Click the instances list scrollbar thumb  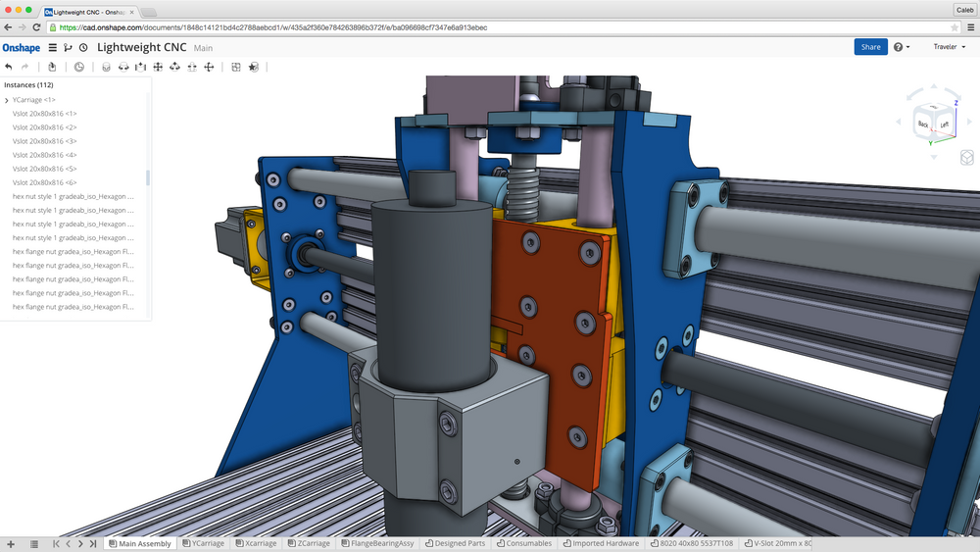(x=148, y=177)
